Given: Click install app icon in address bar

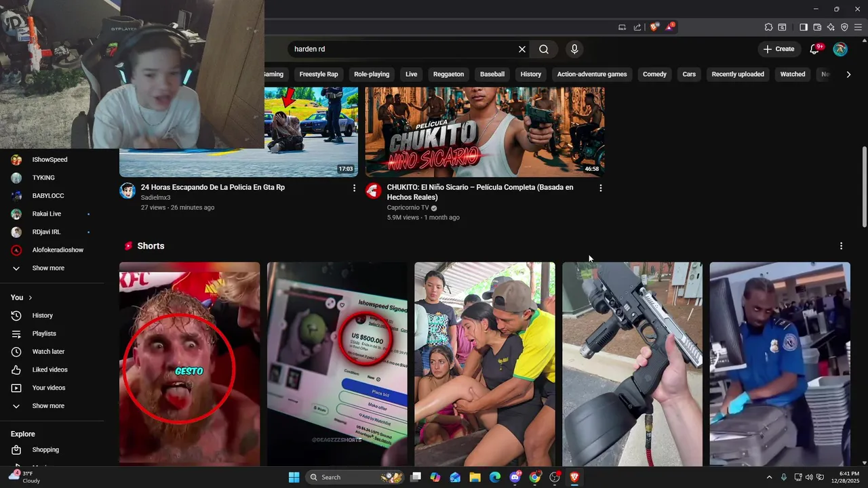Looking at the screenshot, I should [x=622, y=27].
